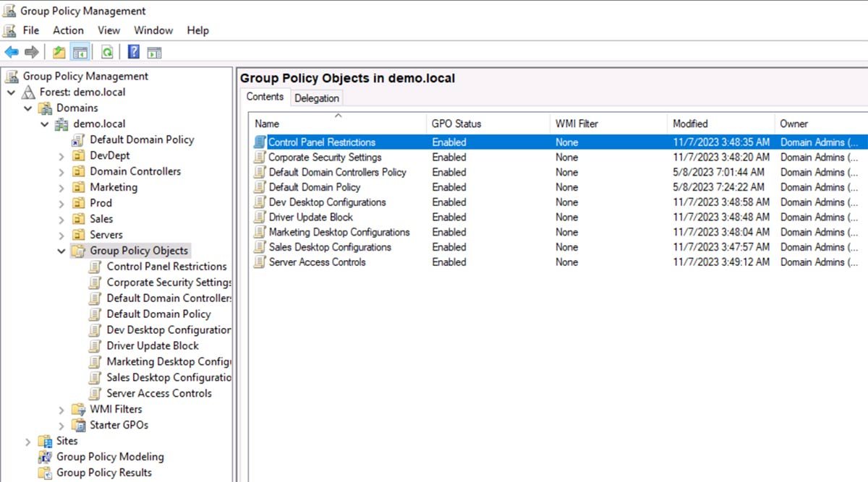Open Help via the question mark icon
Image resolution: width=868 pixels, height=482 pixels.
[134, 52]
